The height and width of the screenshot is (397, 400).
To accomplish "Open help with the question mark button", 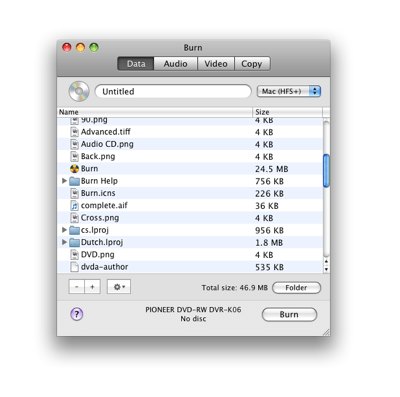I will pyautogui.click(x=77, y=314).
